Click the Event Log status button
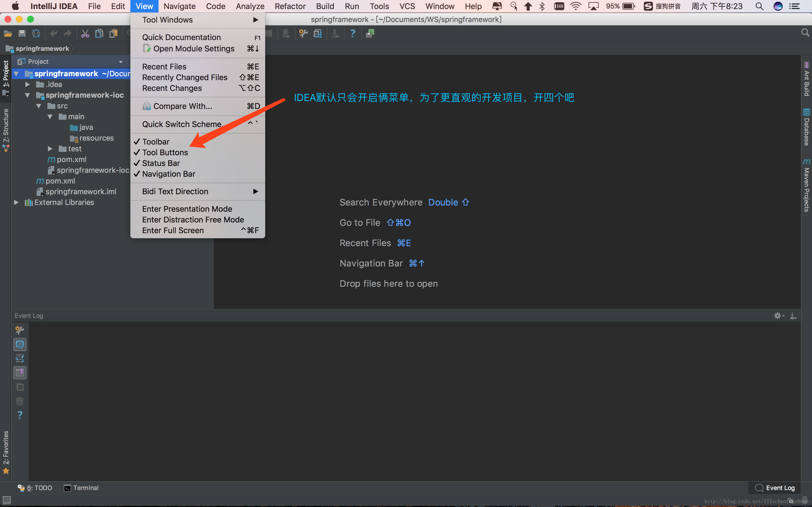The image size is (812, 507). coord(774,488)
